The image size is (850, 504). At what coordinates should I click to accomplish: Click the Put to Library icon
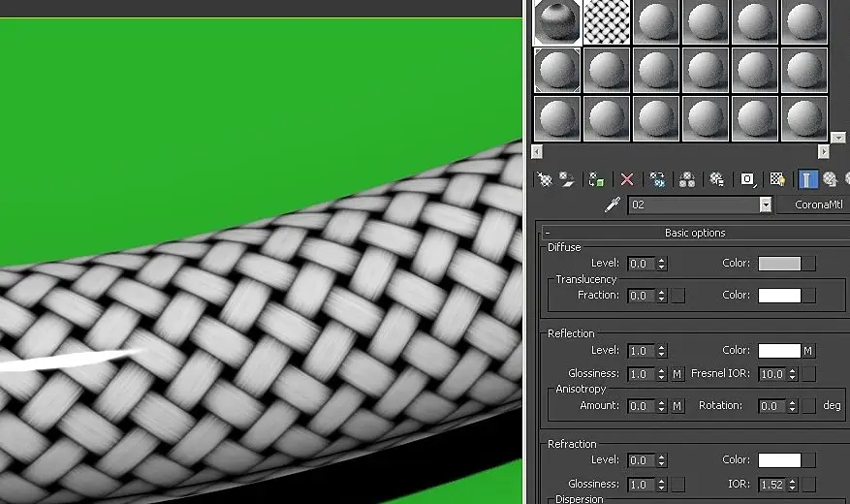coord(717,179)
